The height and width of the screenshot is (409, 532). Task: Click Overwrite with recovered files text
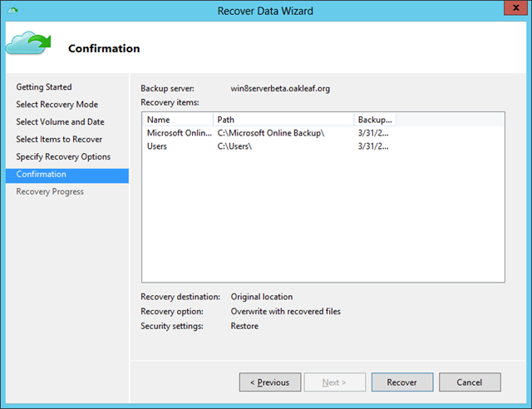pyautogui.click(x=286, y=311)
